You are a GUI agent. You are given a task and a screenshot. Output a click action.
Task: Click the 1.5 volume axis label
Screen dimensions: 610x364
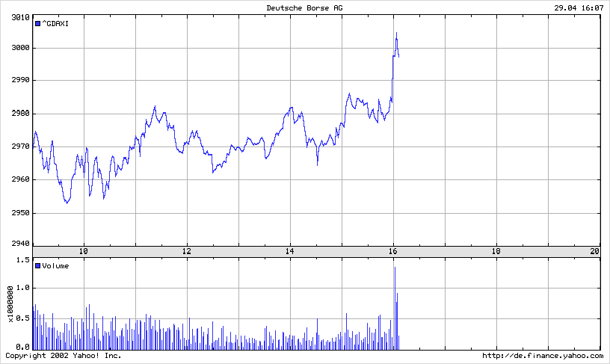pos(23,260)
